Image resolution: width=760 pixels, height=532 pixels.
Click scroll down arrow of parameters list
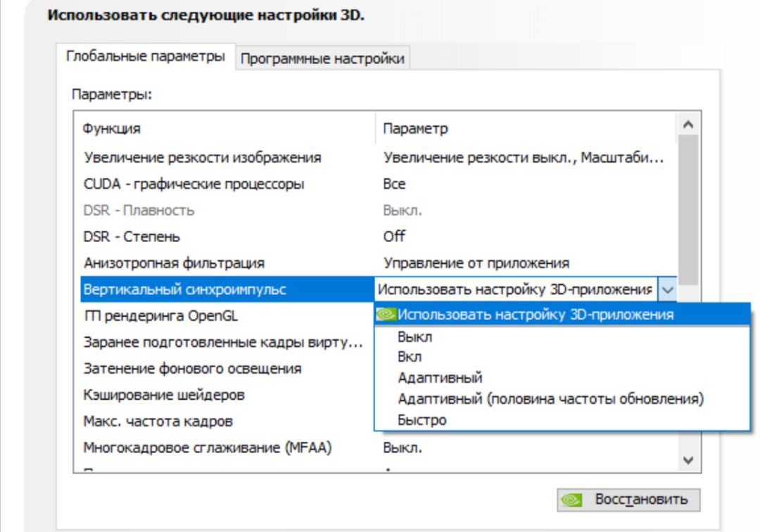click(x=688, y=460)
